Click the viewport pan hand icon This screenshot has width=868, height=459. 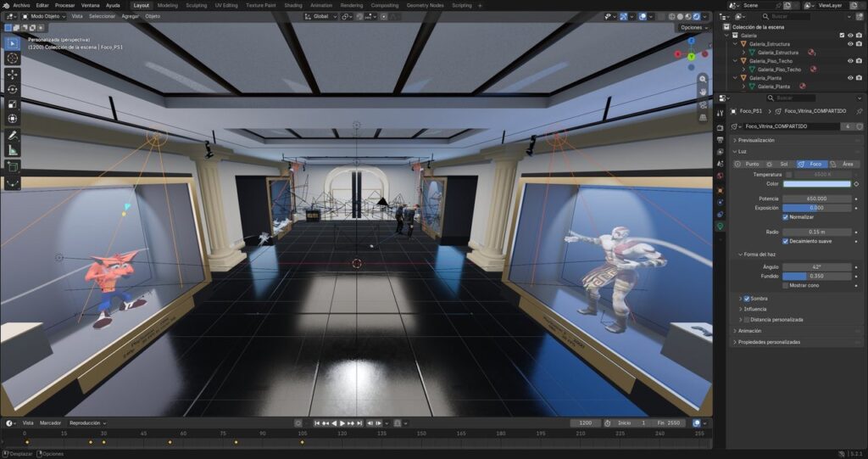(703, 92)
